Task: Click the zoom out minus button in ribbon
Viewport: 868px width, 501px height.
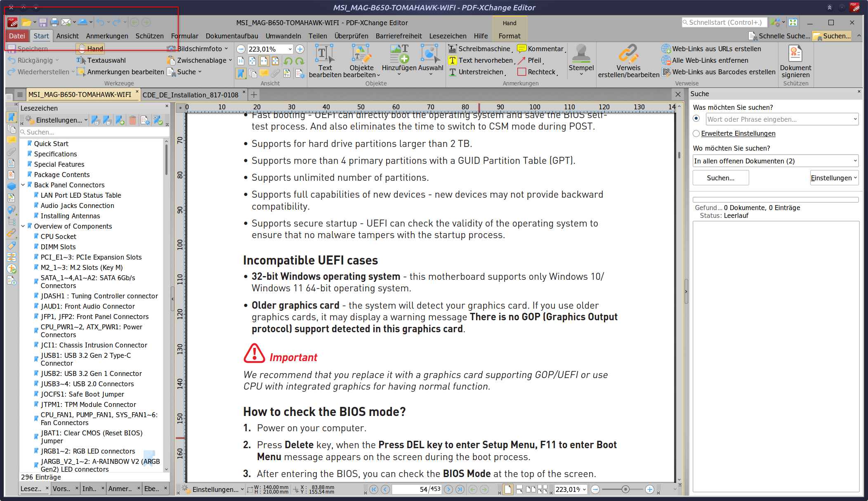Action: tap(241, 49)
